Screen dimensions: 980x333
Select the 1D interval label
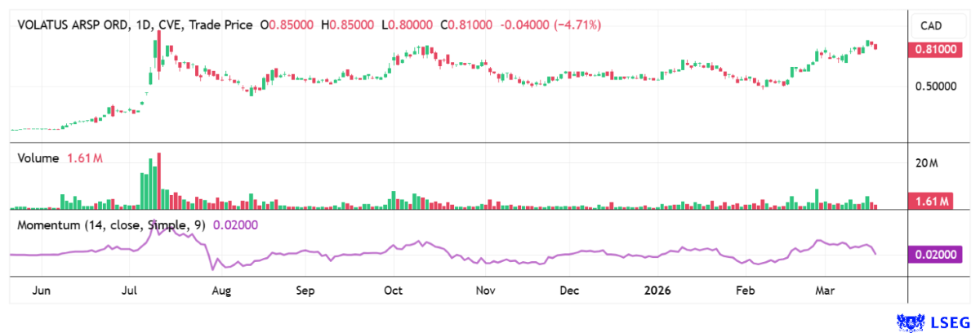pyautogui.click(x=145, y=25)
